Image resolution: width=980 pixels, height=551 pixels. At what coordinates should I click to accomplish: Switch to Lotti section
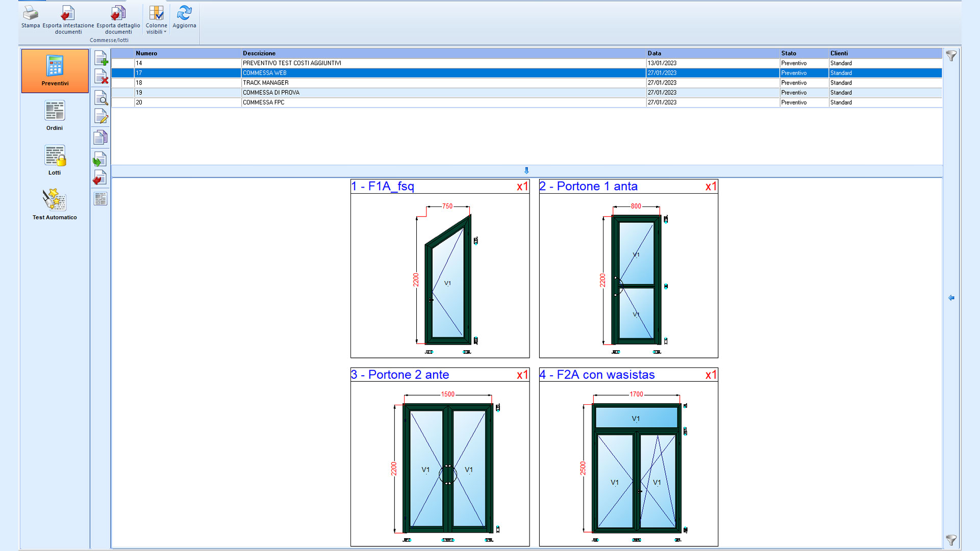tap(55, 160)
